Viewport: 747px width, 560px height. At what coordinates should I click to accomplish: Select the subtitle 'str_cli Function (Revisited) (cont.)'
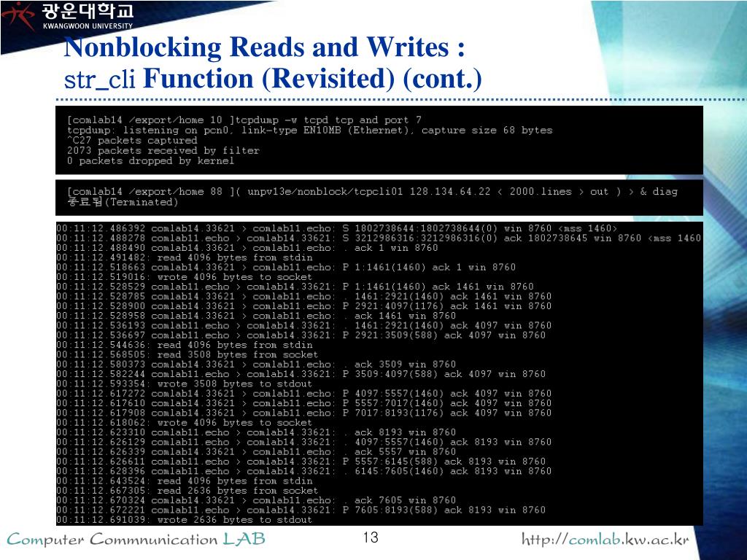point(273,79)
